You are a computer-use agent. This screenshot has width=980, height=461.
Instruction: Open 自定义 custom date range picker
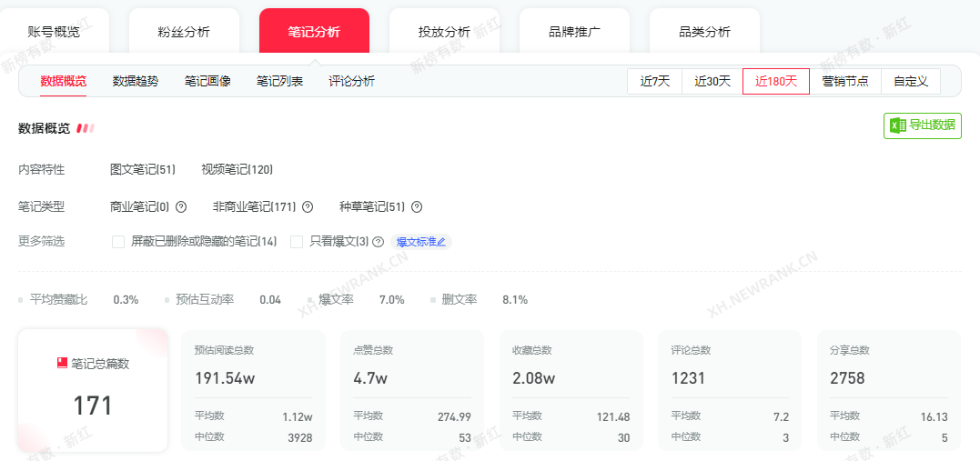[x=910, y=81]
